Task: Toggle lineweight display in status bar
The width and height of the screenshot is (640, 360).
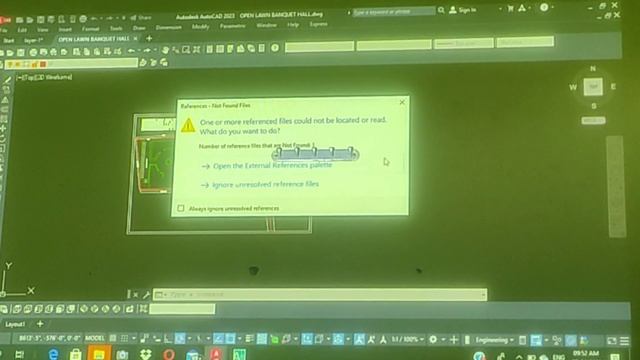Action: (x=249, y=338)
